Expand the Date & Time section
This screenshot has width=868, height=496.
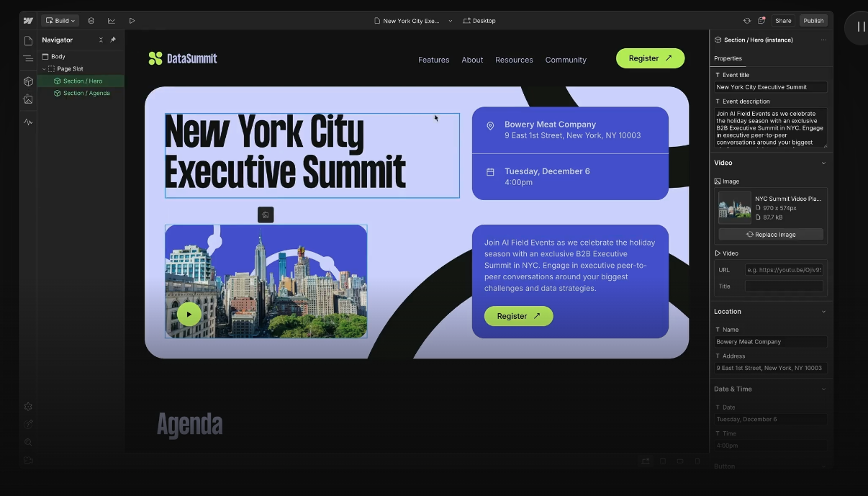coord(823,389)
